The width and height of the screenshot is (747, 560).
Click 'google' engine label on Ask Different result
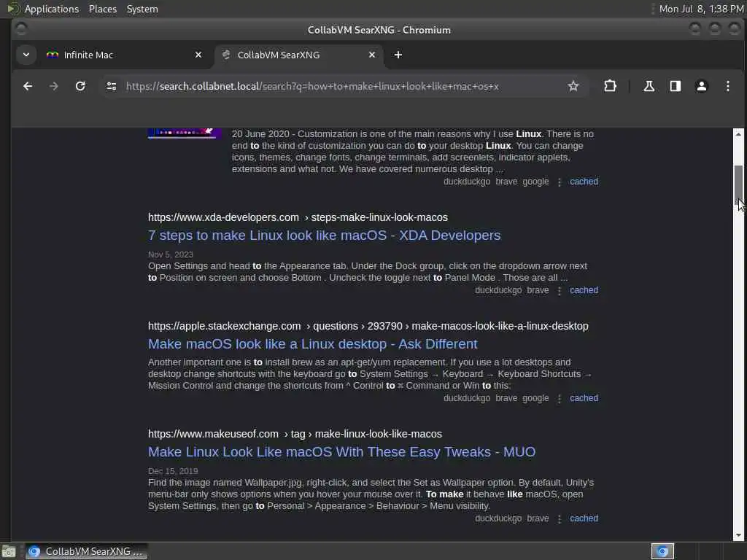pos(535,398)
